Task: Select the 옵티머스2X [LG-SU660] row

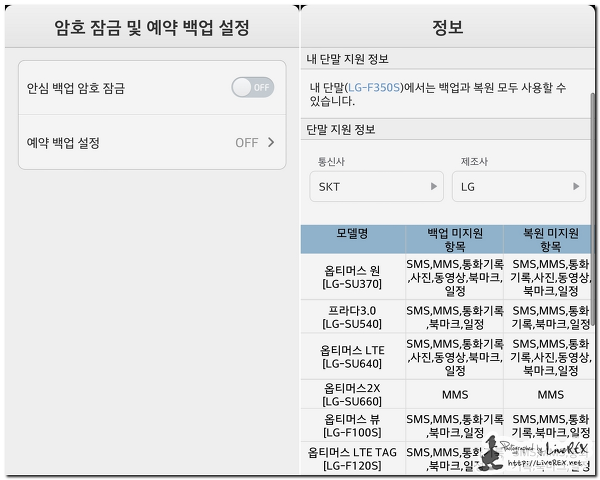Action: coord(447,395)
